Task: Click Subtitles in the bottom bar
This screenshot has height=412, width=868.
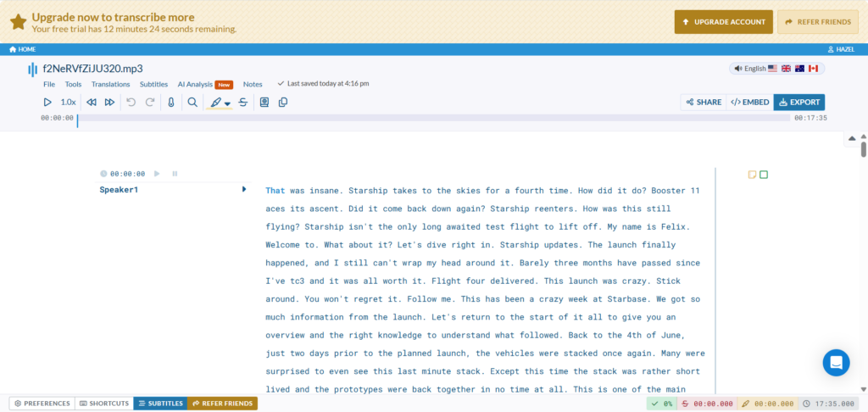Action: [x=160, y=404]
